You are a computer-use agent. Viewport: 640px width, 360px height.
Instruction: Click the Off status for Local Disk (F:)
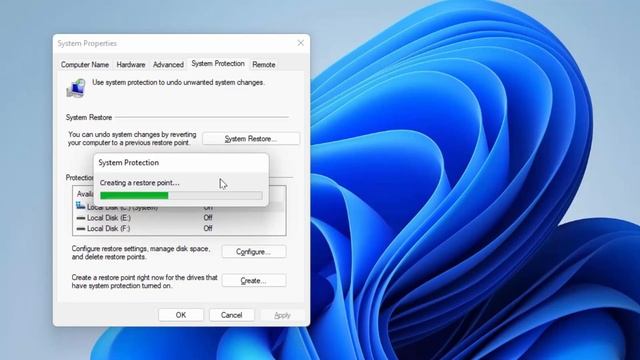(x=208, y=229)
